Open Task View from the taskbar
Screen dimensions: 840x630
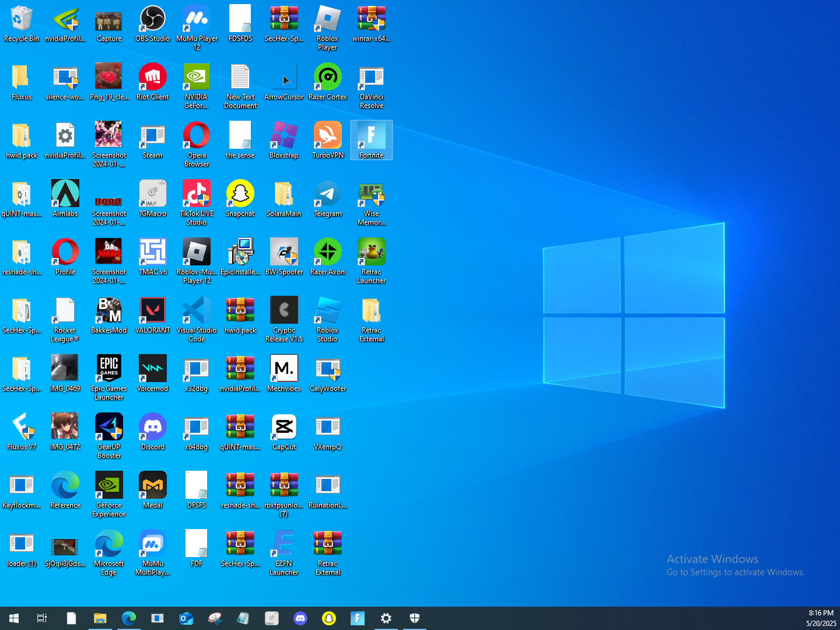coord(42,618)
